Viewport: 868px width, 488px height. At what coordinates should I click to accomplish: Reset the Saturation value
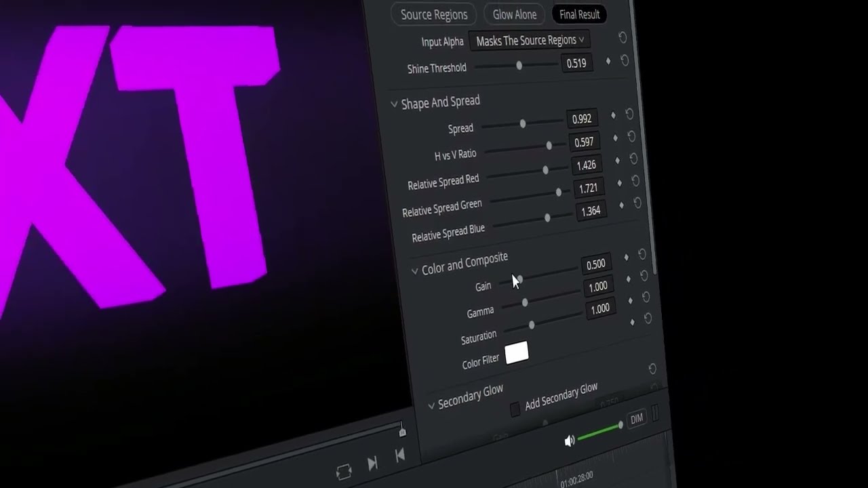pos(646,297)
